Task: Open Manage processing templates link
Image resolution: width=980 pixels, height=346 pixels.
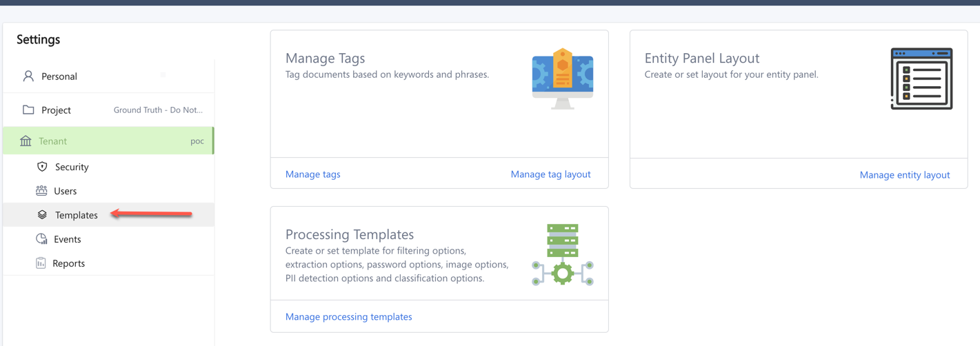Action: click(348, 317)
